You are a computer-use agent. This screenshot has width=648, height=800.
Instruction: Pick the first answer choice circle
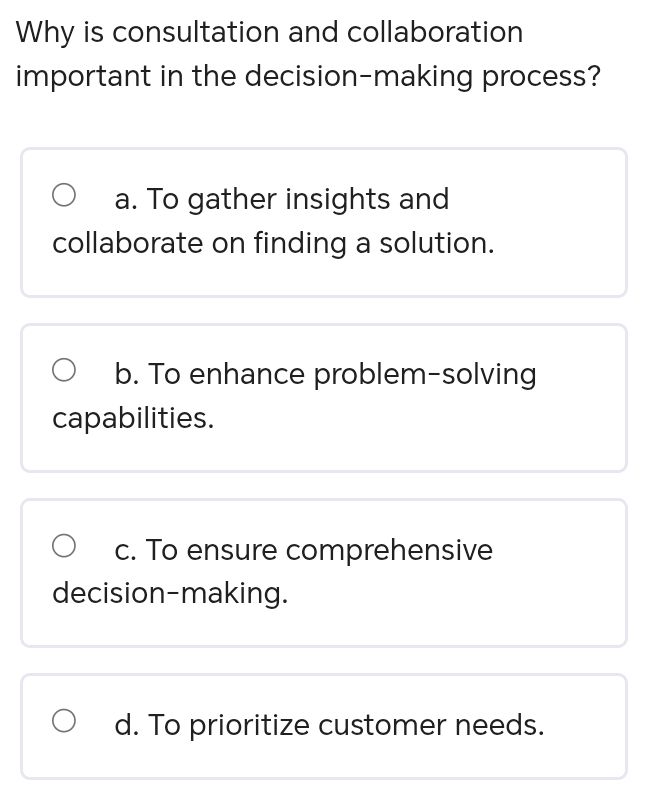[x=65, y=195]
